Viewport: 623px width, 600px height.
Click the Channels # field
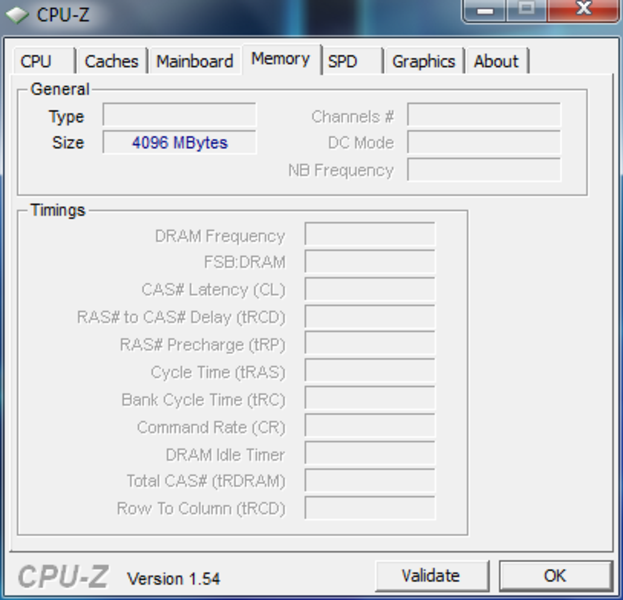tap(484, 115)
